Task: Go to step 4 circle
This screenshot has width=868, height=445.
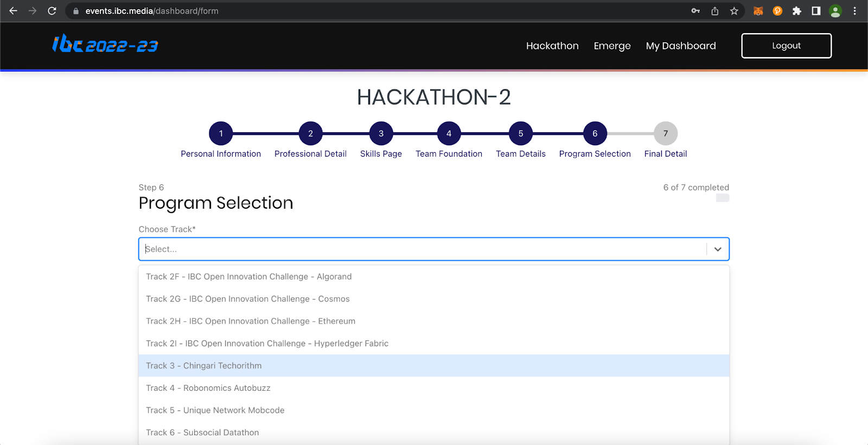Action: point(449,133)
